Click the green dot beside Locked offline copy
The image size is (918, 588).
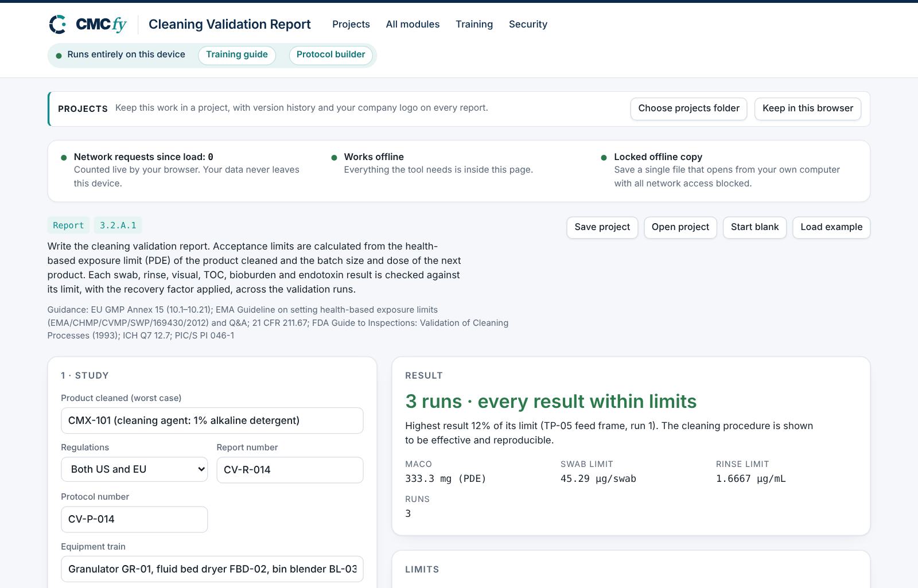tap(604, 158)
